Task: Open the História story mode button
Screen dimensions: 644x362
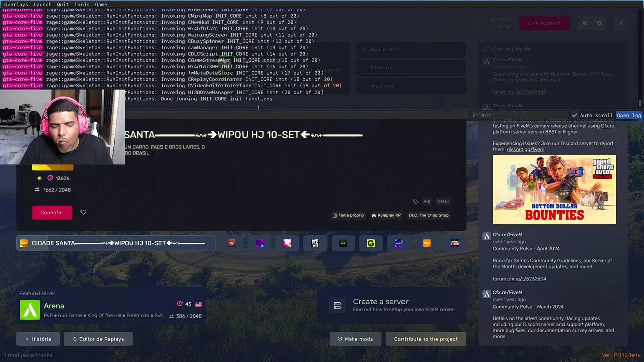Action: 38,339
